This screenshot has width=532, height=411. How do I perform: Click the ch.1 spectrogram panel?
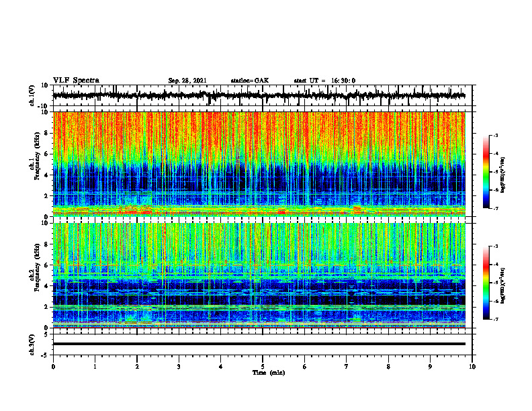(x=259, y=164)
